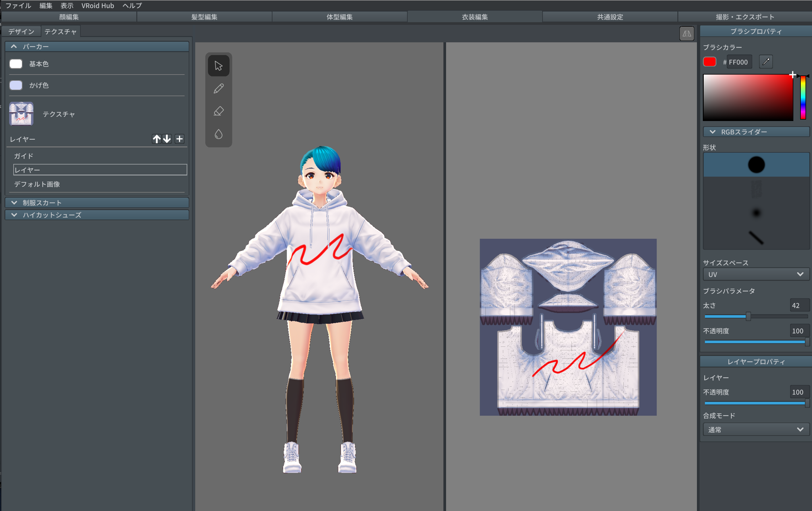Click the パーカー texture thumbnail

point(21,114)
